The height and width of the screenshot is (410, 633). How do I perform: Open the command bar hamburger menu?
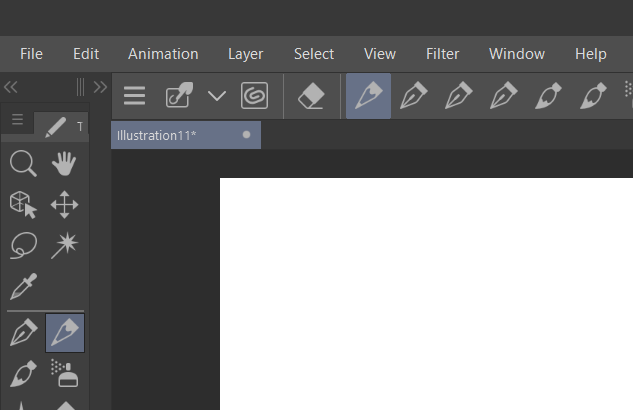click(134, 96)
